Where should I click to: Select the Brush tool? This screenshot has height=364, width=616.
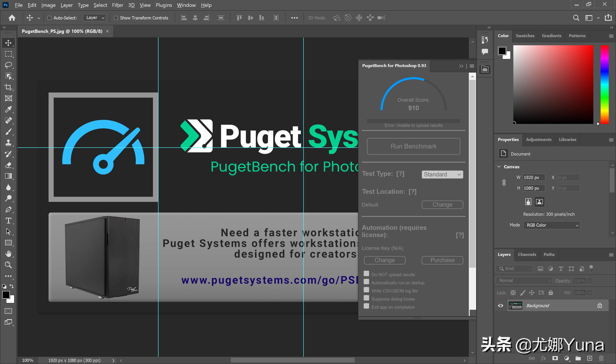click(8, 132)
